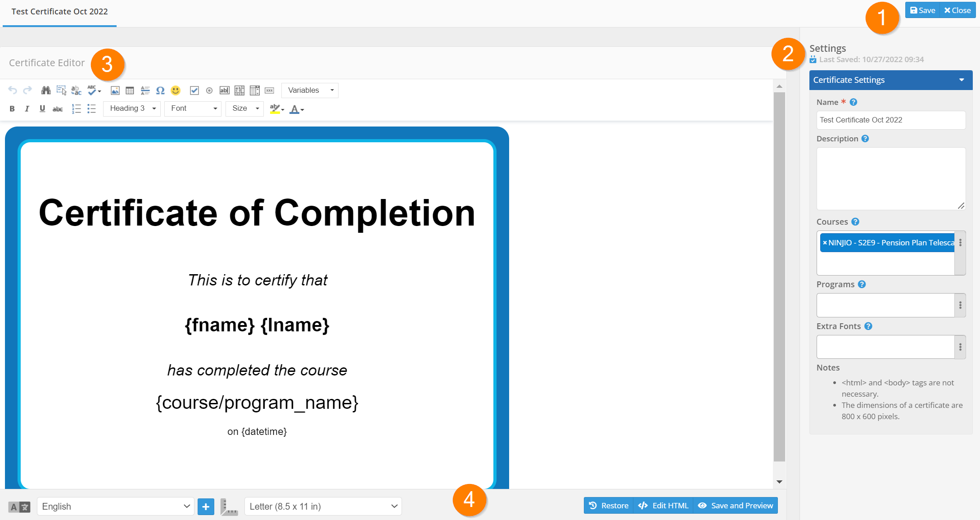This screenshot has width=980, height=520.
Task: Add a language with the plus button
Action: coord(206,507)
